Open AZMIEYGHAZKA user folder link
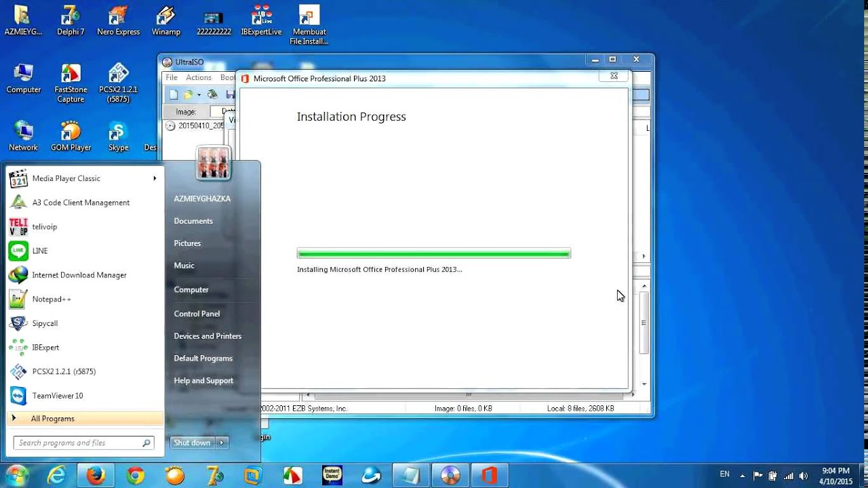The height and width of the screenshot is (488, 868). point(202,199)
